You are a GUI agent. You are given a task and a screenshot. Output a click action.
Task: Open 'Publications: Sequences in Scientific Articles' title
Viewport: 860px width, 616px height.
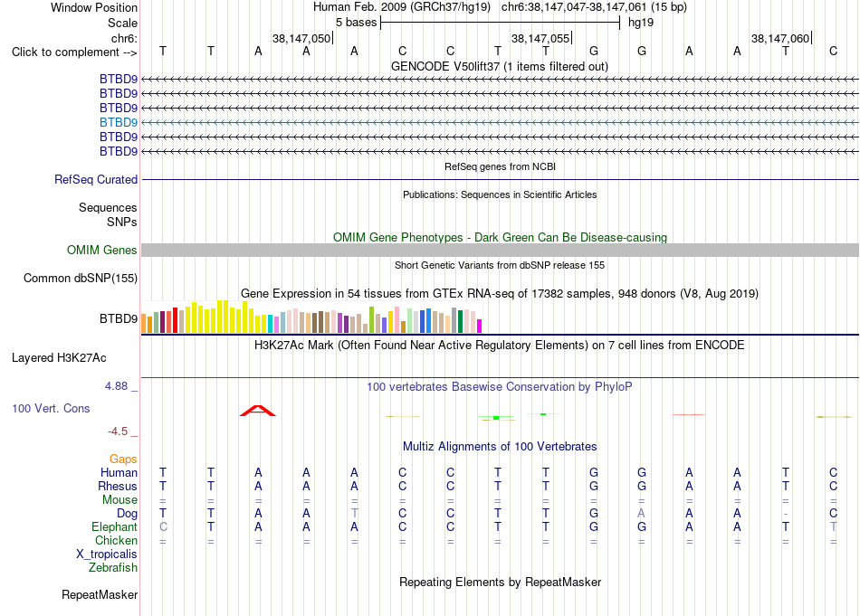500,194
